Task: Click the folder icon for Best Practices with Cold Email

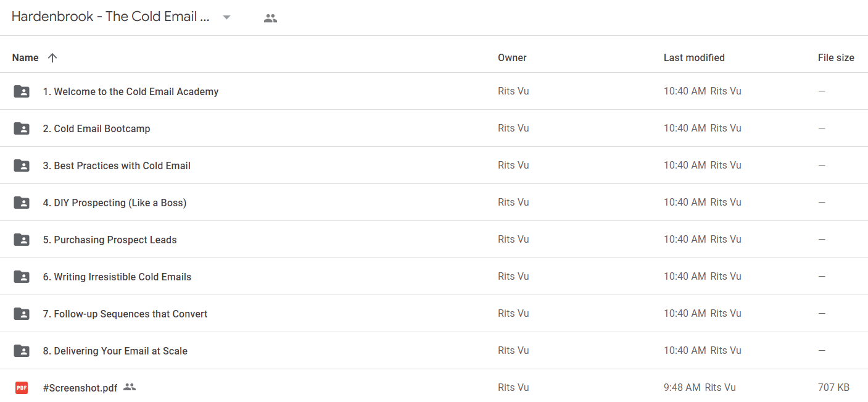Action: tap(22, 165)
